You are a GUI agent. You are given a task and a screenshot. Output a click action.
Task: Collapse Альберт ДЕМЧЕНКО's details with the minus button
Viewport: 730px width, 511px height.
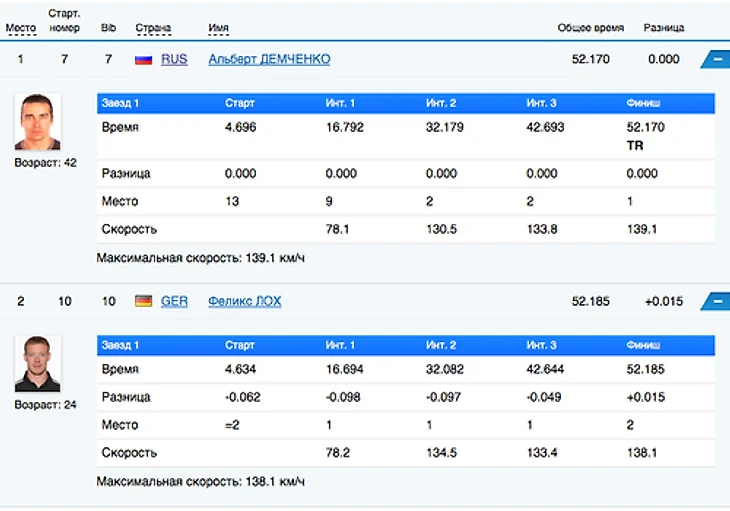point(716,60)
